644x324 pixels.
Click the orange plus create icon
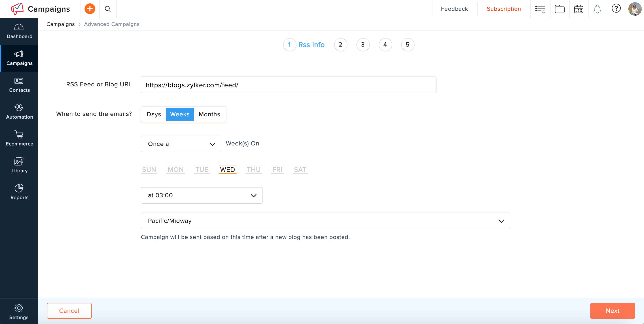[90, 9]
